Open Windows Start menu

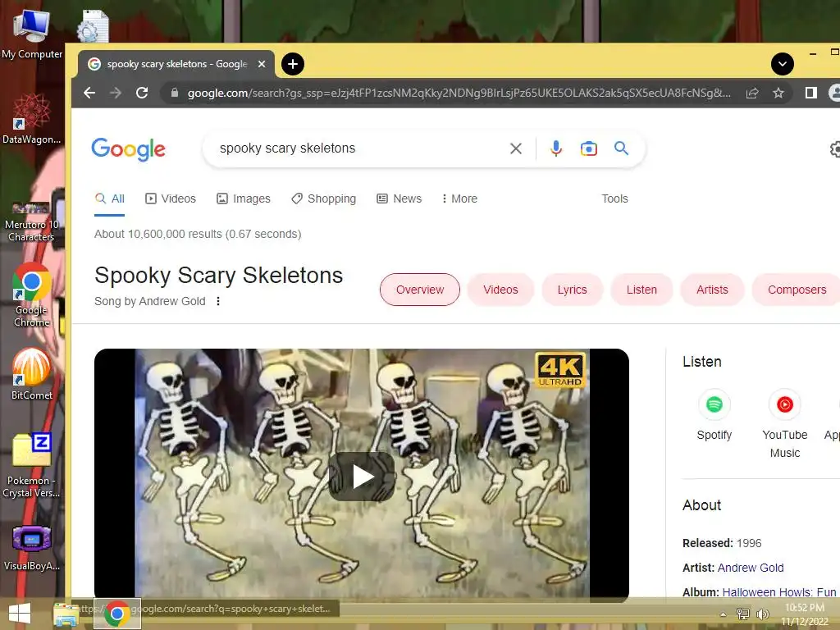pos(20,614)
